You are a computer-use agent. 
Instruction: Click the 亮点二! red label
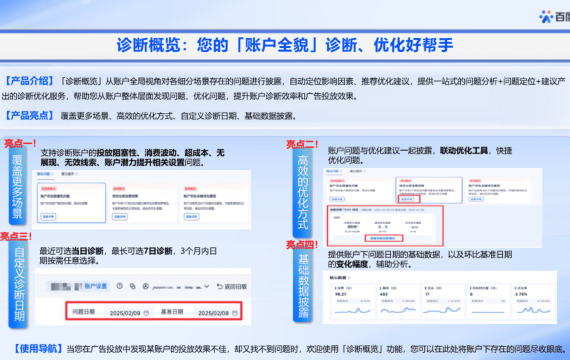point(302,144)
